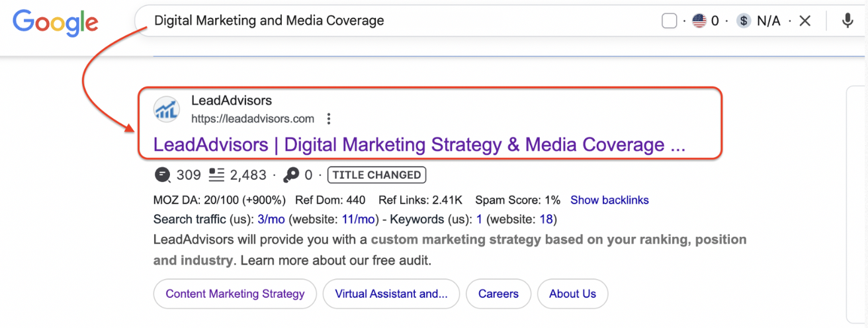
Task: Click the magnifier icon next to 309
Action: click(x=162, y=175)
